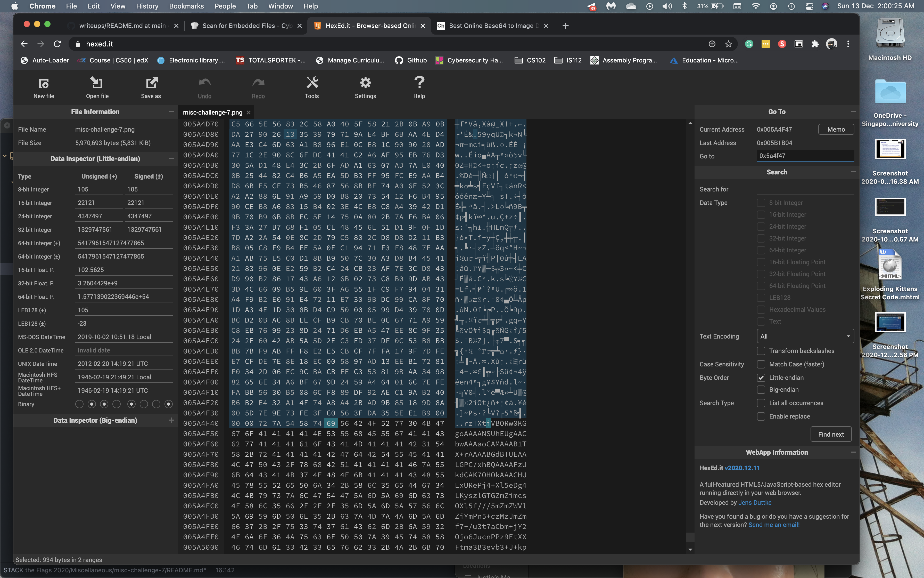Viewport: 924px width, 578px height.
Task: Click Send me an email link
Action: tap(773, 525)
